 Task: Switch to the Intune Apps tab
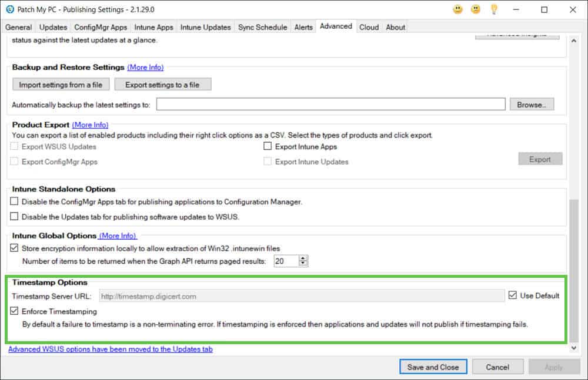[x=153, y=28]
